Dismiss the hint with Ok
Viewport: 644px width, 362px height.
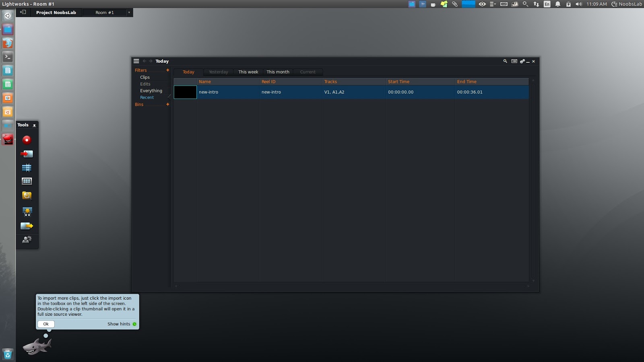tap(46, 324)
